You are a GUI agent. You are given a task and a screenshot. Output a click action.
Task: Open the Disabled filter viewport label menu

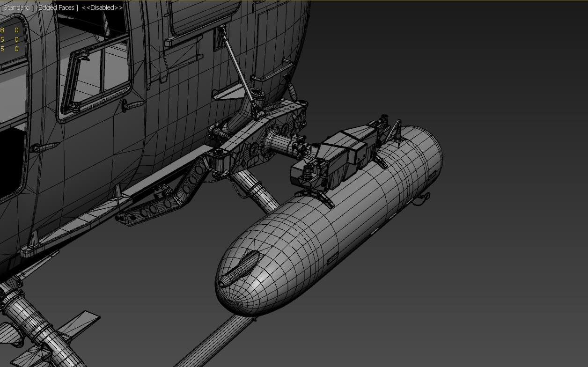(102, 7)
